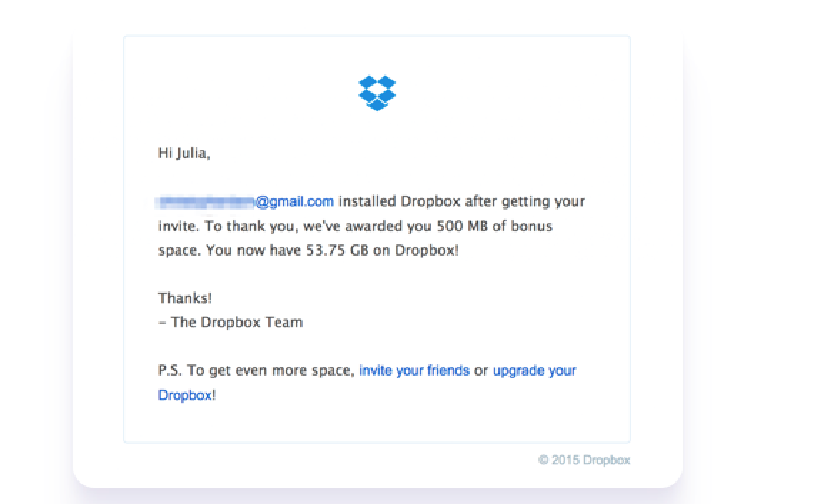Click the word Dropbox! in the postscript

click(x=185, y=395)
